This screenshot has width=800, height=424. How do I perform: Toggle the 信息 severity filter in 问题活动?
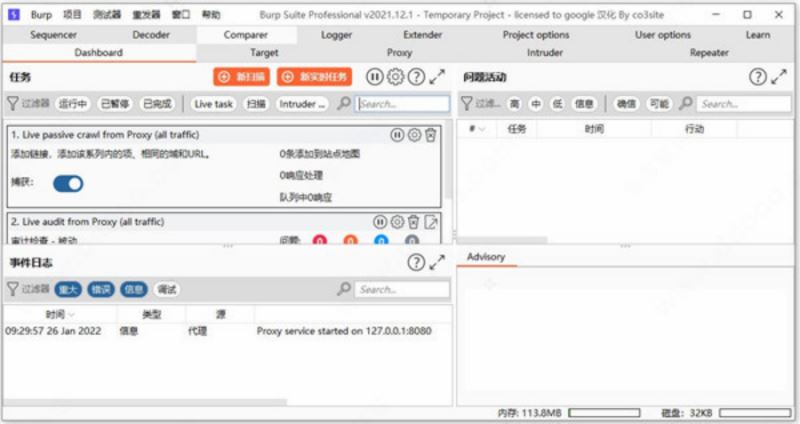point(584,104)
